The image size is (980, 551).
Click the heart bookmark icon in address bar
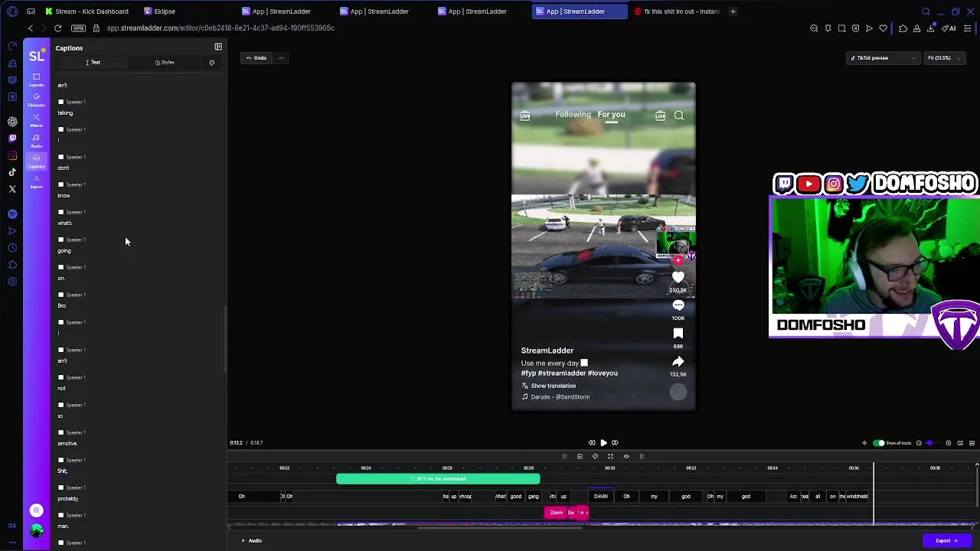883,28
